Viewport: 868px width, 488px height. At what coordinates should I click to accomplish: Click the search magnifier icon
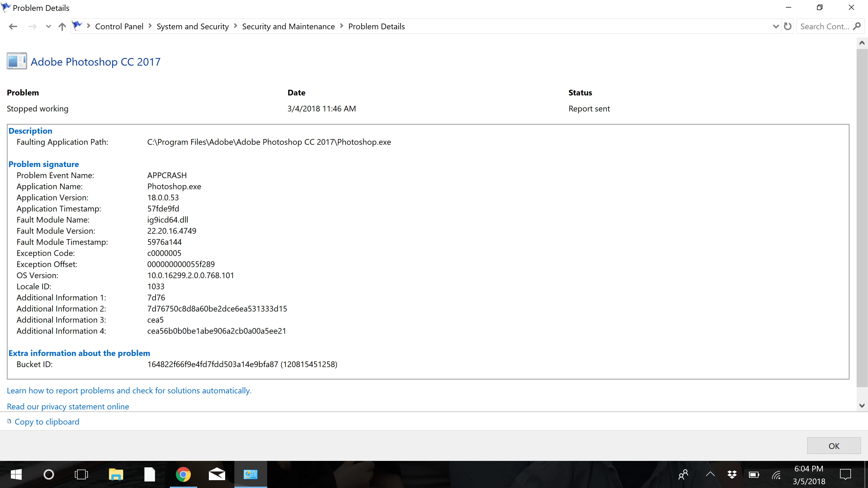click(x=857, y=26)
